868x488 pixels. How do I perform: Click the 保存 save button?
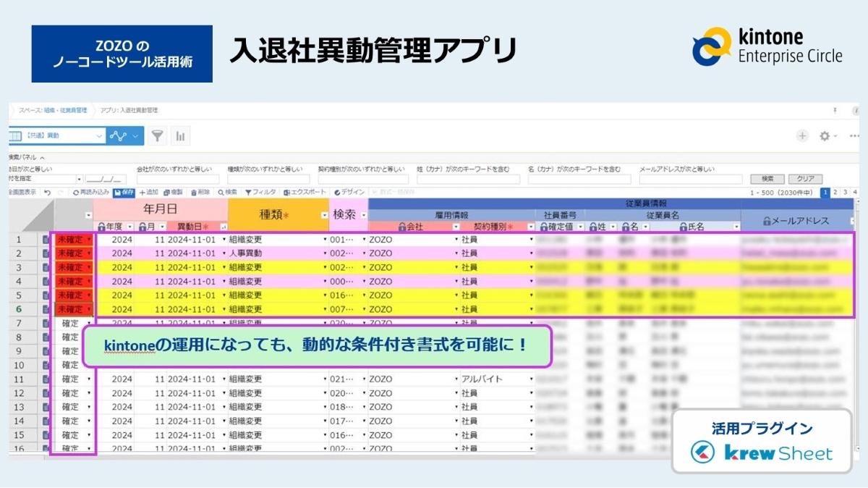coord(124,193)
